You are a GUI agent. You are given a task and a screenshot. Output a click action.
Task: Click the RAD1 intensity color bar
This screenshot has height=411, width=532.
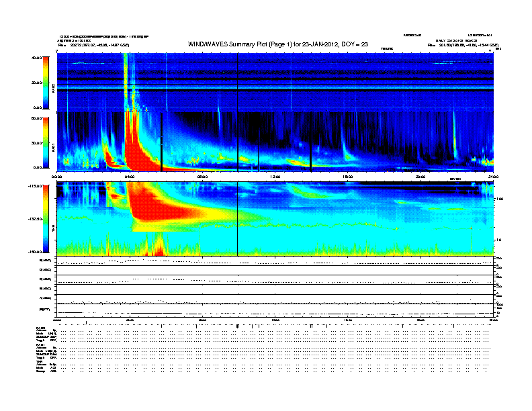[x=46, y=143]
